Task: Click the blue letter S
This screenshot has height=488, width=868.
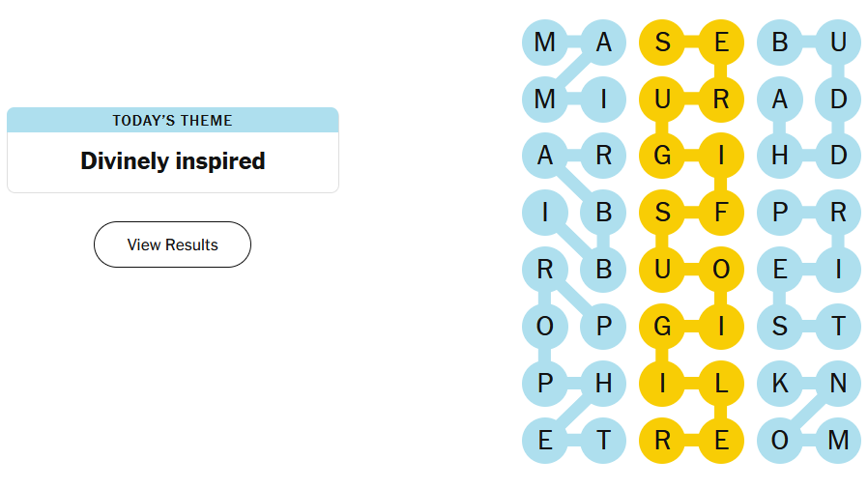Action: coord(780,327)
